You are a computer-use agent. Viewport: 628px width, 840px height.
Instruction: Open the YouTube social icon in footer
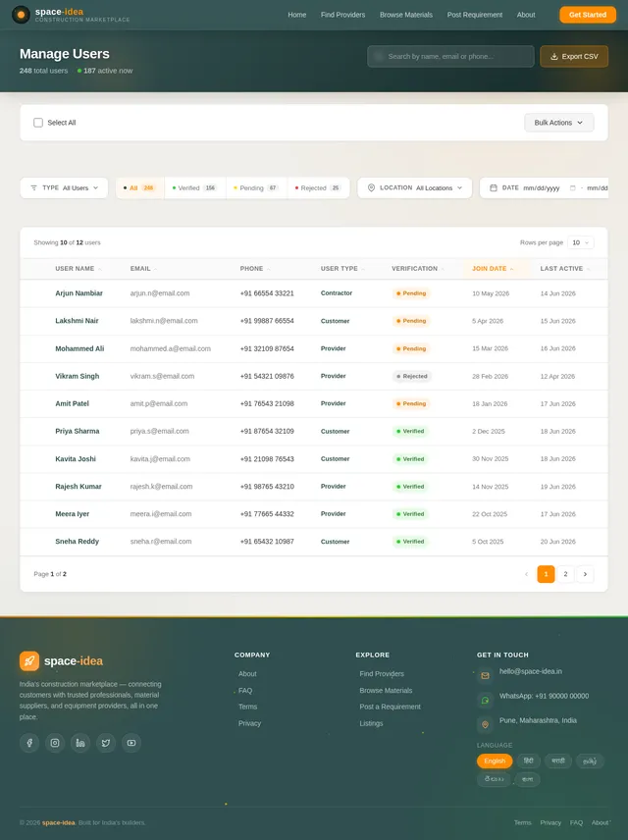point(131,743)
